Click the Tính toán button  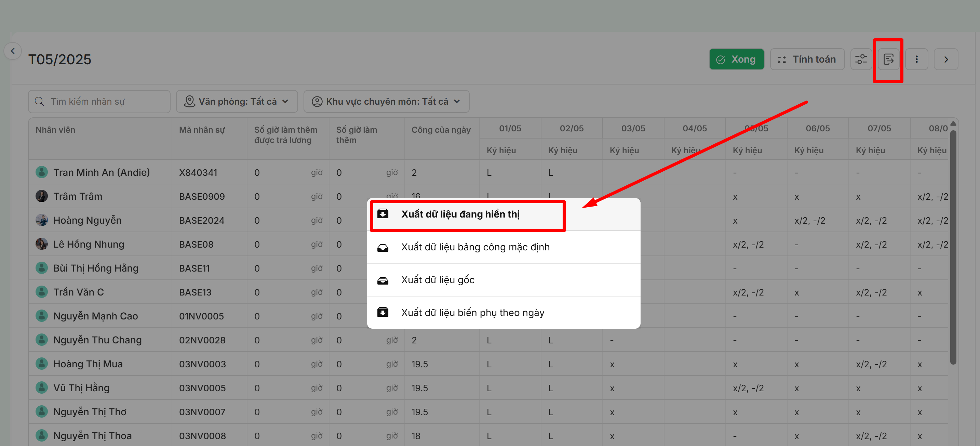[807, 60]
